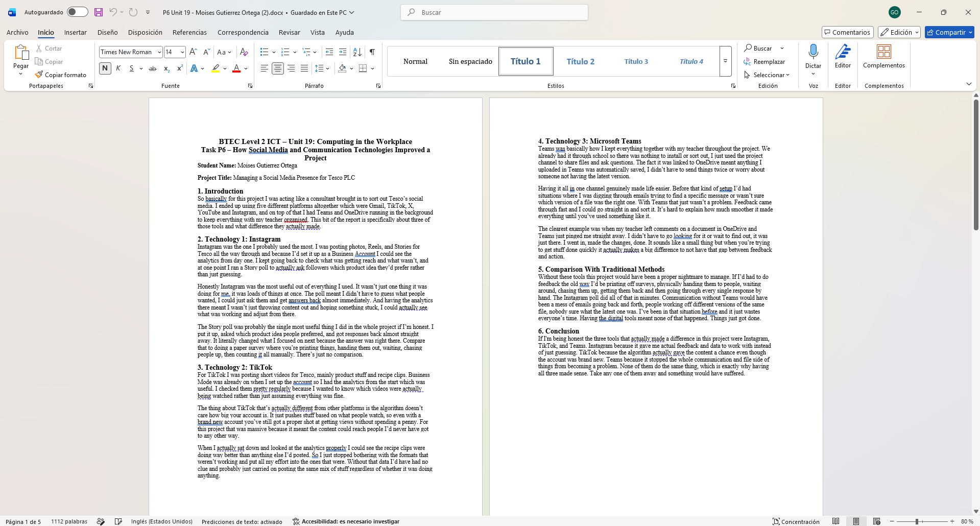Show or hide paragraph marks
Viewport: 980px width, 526px height.
[x=372, y=52]
